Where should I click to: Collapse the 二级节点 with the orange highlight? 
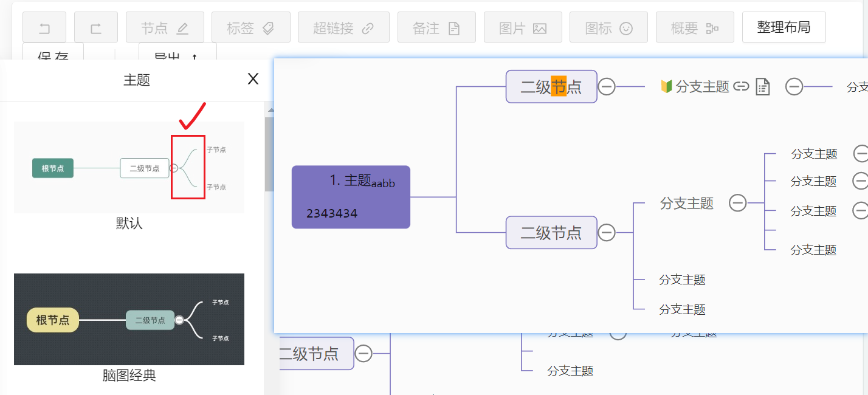[607, 87]
